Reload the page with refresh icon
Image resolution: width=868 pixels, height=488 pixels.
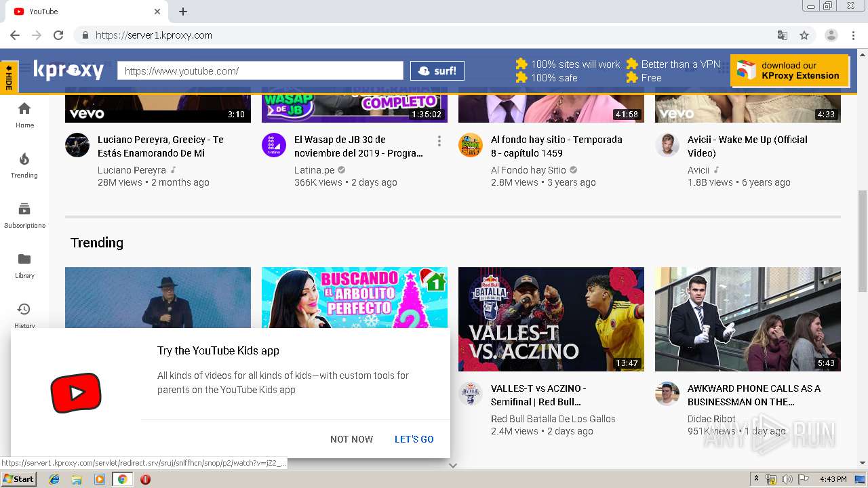point(58,35)
